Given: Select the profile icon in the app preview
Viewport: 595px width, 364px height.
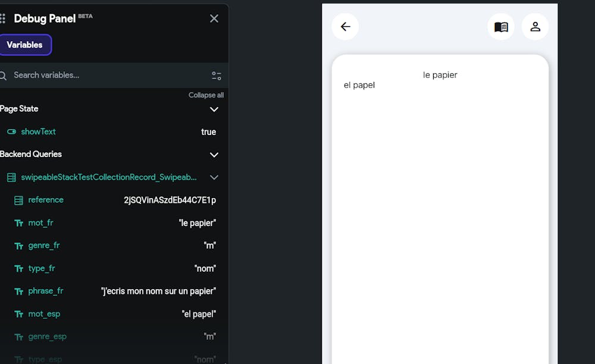Looking at the screenshot, I should [535, 27].
